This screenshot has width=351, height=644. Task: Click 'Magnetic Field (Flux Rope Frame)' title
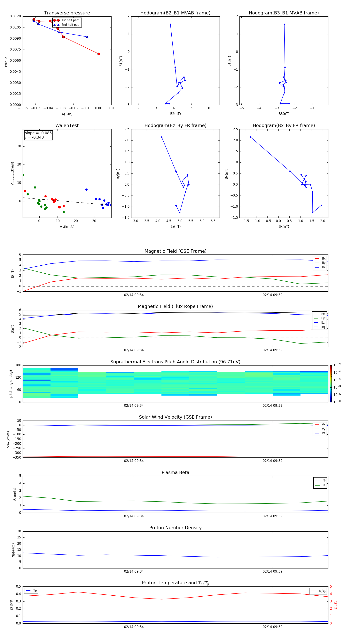click(175, 307)
